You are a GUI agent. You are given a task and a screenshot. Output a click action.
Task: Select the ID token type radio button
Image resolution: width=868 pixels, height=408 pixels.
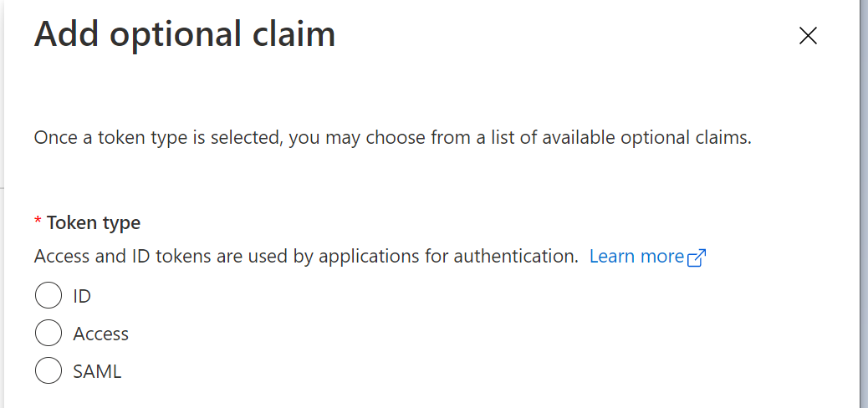point(49,296)
